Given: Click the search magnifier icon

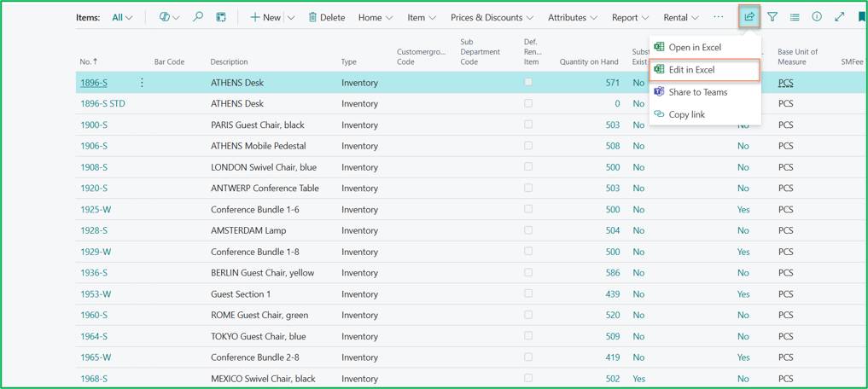Looking at the screenshot, I should [198, 17].
